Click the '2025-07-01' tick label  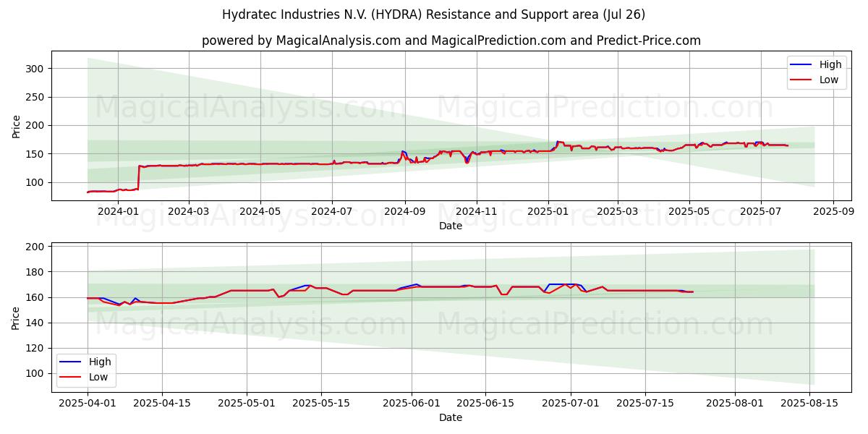(x=571, y=404)
